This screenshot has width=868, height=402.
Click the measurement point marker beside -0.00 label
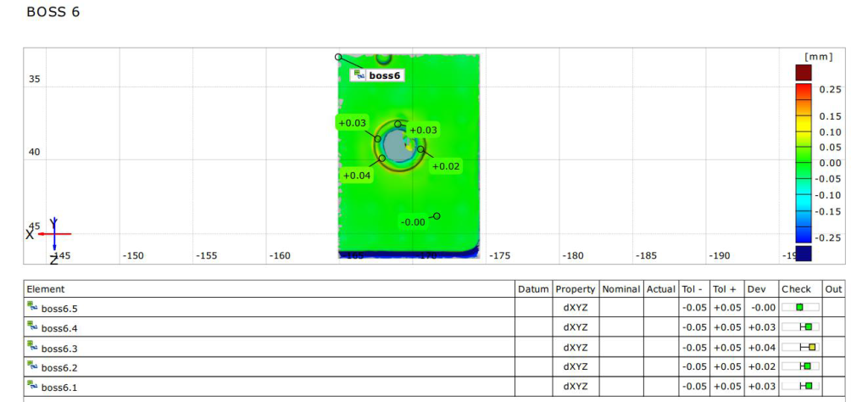click(437, 216)
